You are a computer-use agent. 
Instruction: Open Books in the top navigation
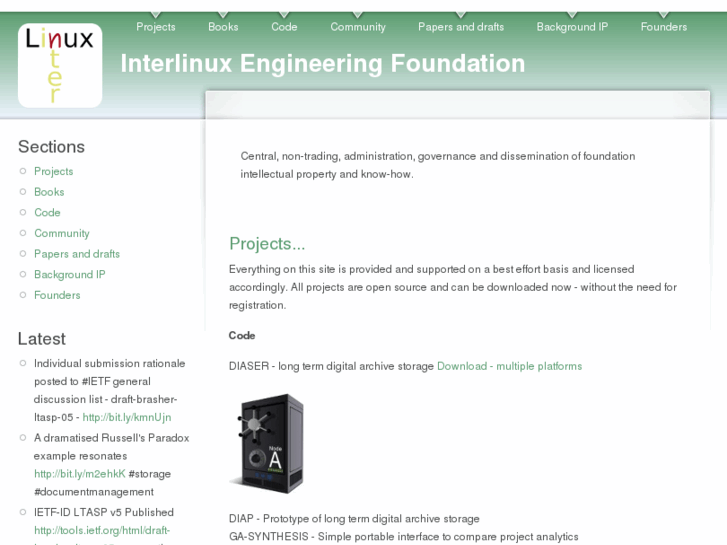point(223,27)
